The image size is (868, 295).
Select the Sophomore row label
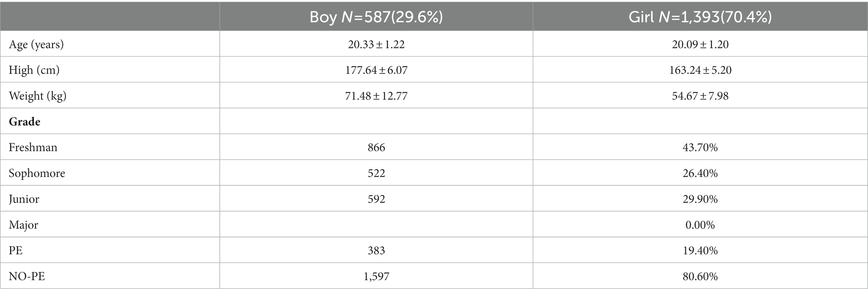coord(37,174)
